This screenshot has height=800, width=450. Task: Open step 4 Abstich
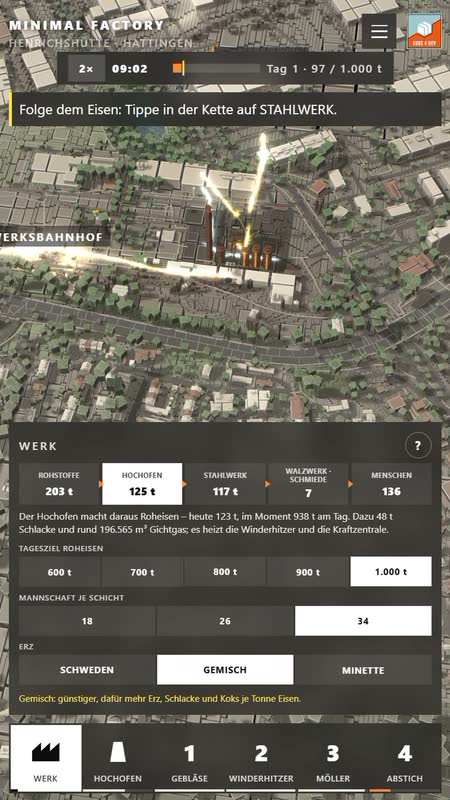coord(405,758)
